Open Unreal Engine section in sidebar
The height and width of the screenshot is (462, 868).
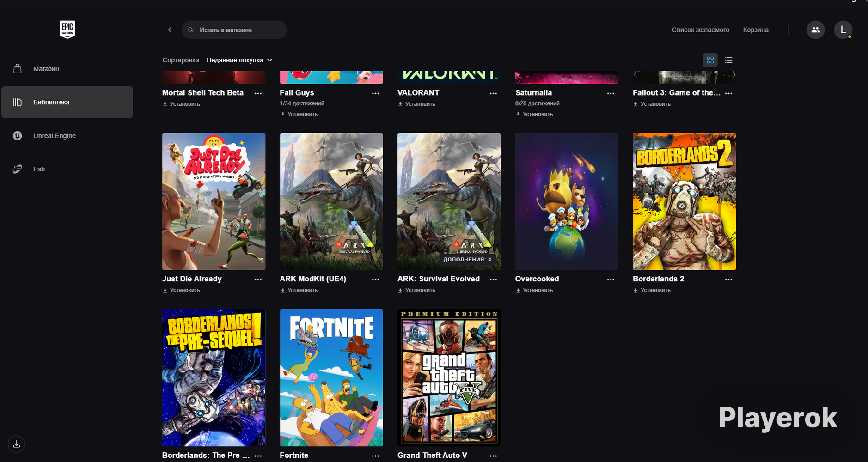pyautogui.click(x=67, y=136)
